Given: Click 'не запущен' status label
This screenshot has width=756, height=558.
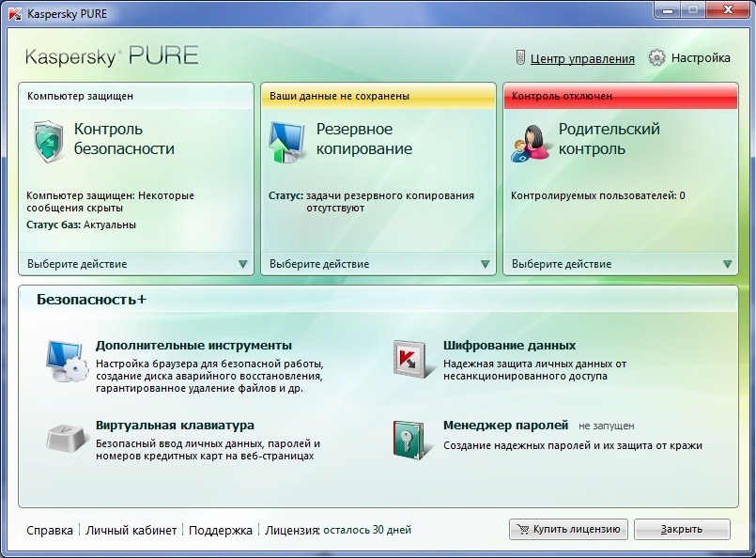Looking at the screenshot, I should tap(607, 426).
